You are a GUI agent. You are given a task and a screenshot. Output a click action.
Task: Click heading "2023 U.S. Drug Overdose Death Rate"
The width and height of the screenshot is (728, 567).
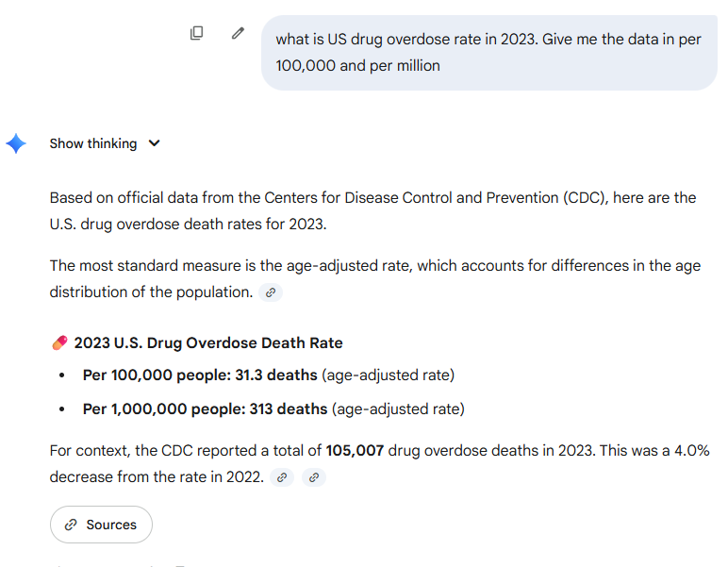click(x=208, y=343)
